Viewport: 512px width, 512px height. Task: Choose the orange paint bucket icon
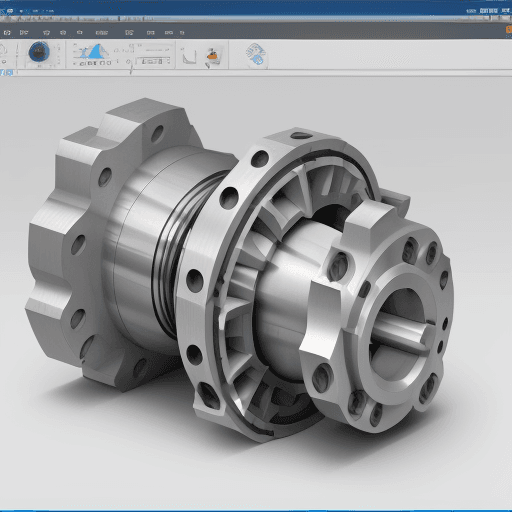(212, 56)
